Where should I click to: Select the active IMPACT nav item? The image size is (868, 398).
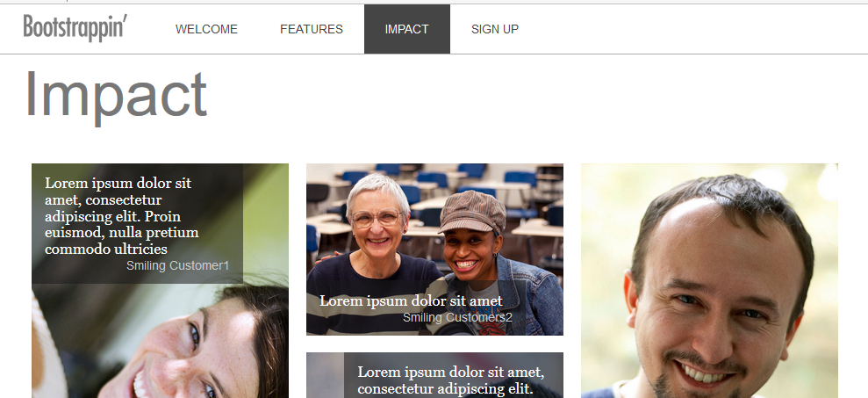click(x=407, y=29)
